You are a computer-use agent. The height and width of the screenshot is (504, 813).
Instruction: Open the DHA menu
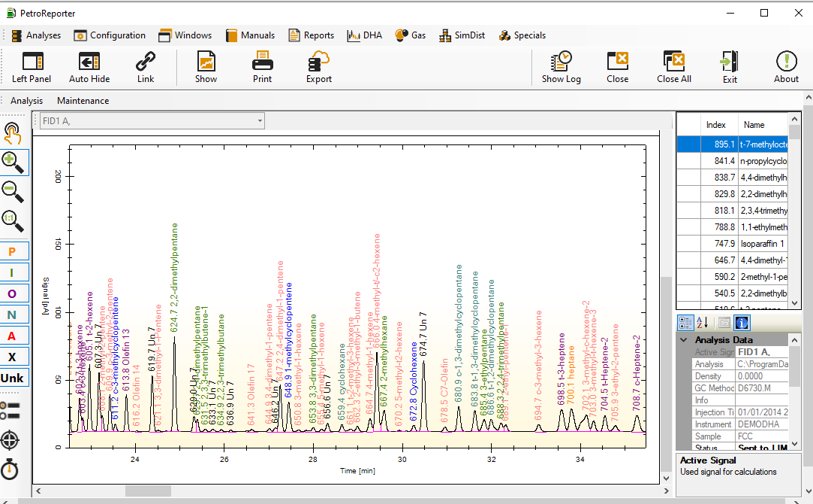[x=365, y=35]
